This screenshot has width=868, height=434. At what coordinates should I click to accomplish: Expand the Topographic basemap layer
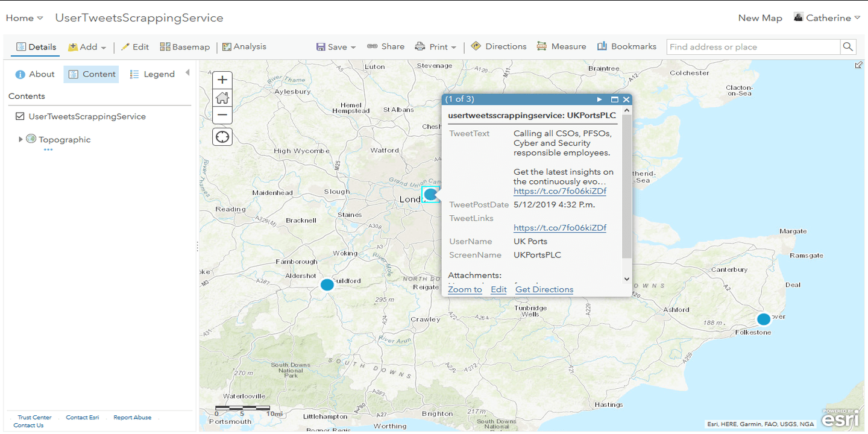[20, 139]
